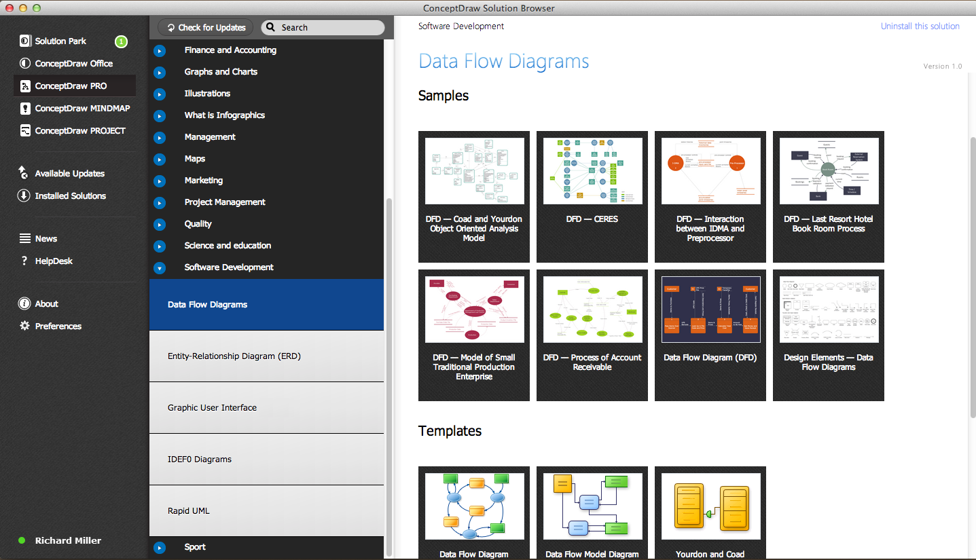Click the Check for Updates button

(x=206, y=27)
